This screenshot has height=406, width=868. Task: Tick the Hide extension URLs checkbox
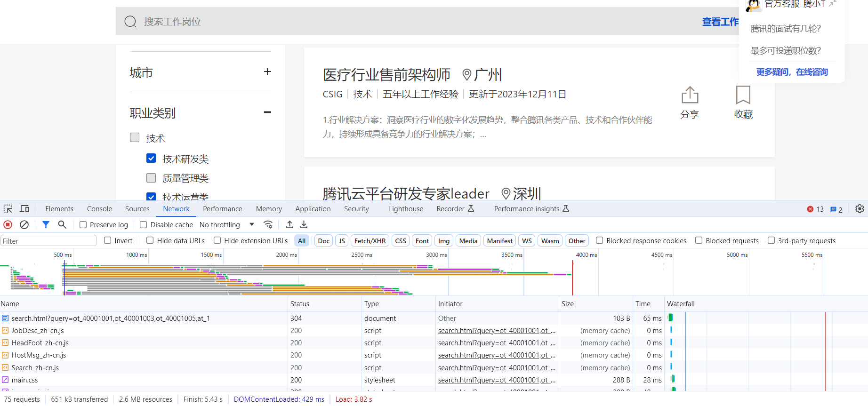tap(217, 240)
